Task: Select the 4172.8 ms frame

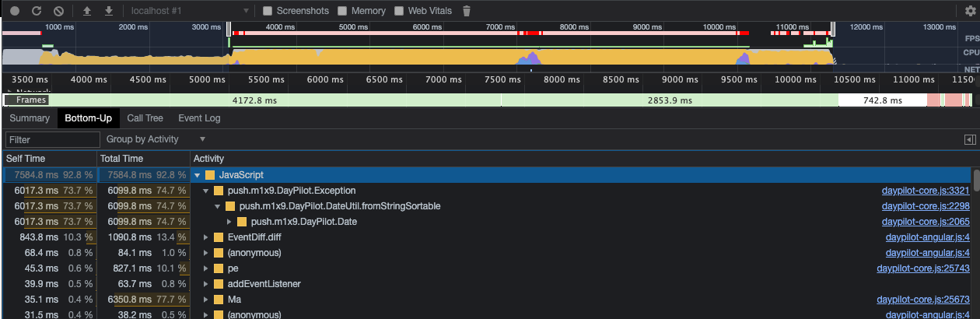Action: pos(254,100)
